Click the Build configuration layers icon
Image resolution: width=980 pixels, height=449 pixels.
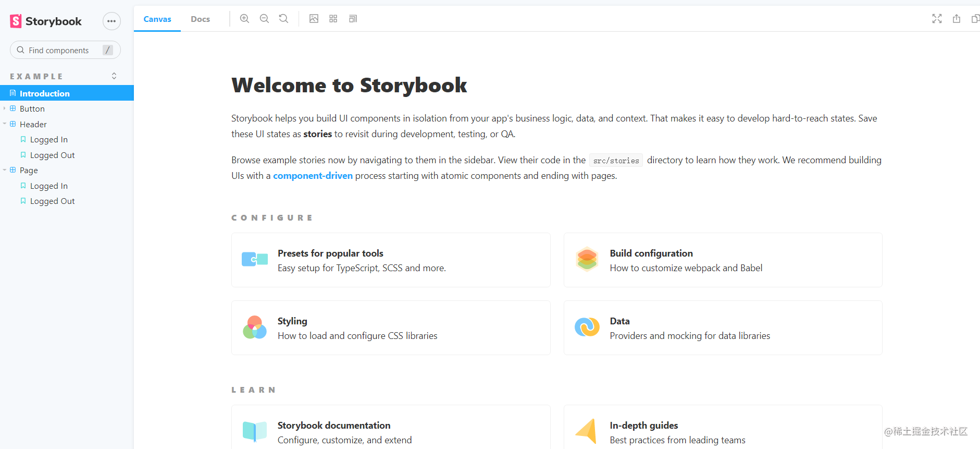pyautogui.click(x=587, y=259)
